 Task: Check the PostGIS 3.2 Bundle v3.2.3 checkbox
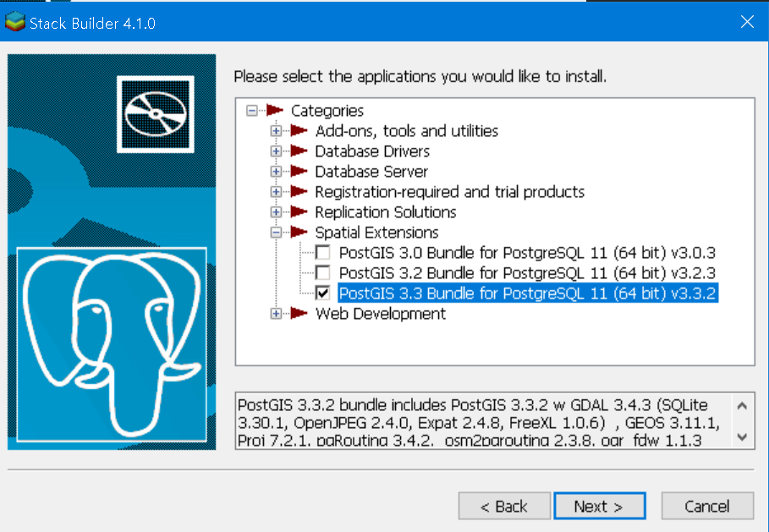pos(322,272)
